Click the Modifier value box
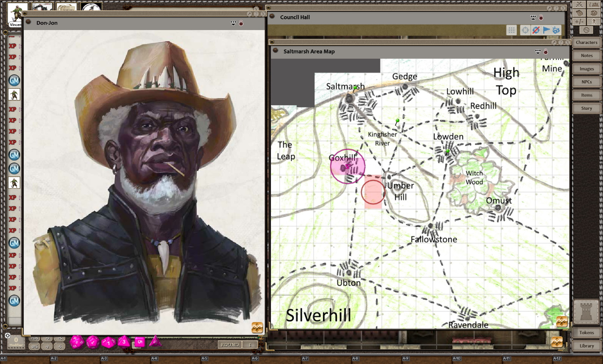 (x=16, y=343)
